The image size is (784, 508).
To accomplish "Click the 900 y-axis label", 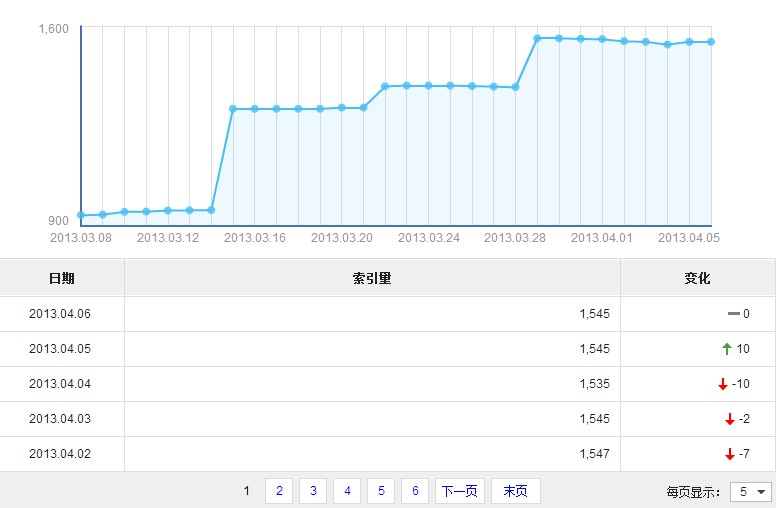I will (58, 220).
